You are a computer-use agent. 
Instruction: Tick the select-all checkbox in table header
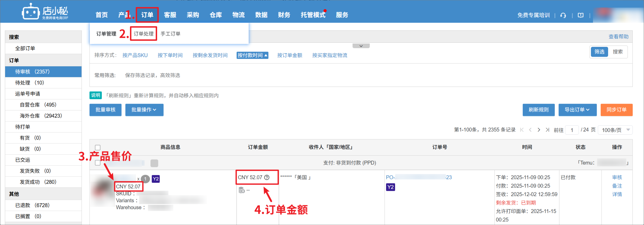pyautogui.click(x=98, y=147)
